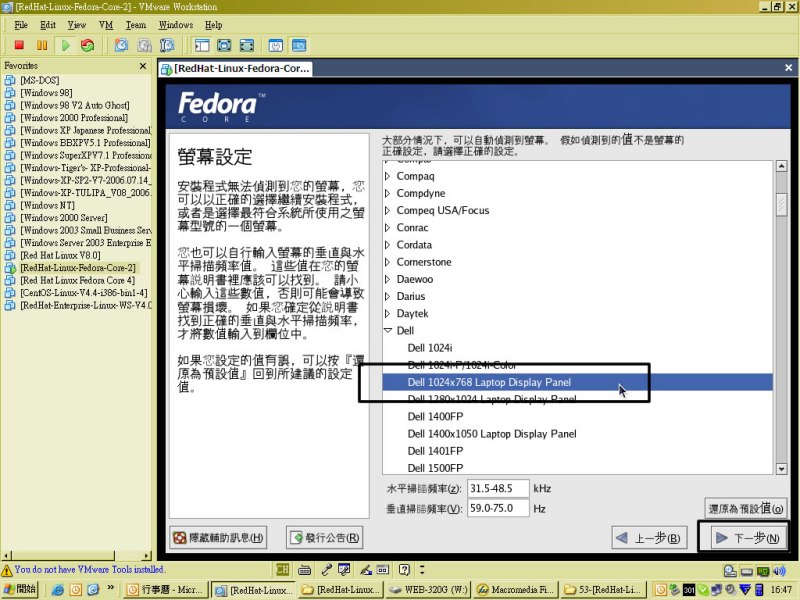
Task: Click the horizontal sync field showing 31.5-48.5
Action: [x=498, y=488]
